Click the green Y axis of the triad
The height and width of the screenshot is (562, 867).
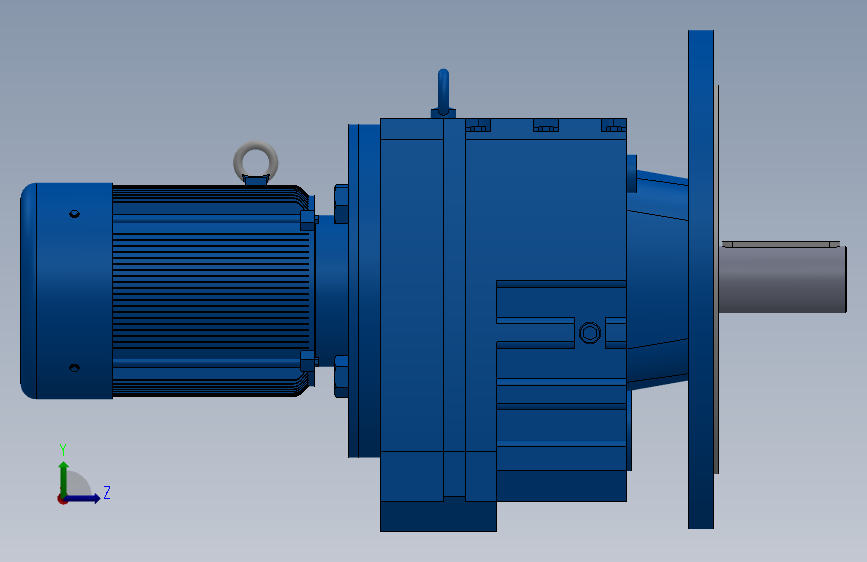pos(64,478)
